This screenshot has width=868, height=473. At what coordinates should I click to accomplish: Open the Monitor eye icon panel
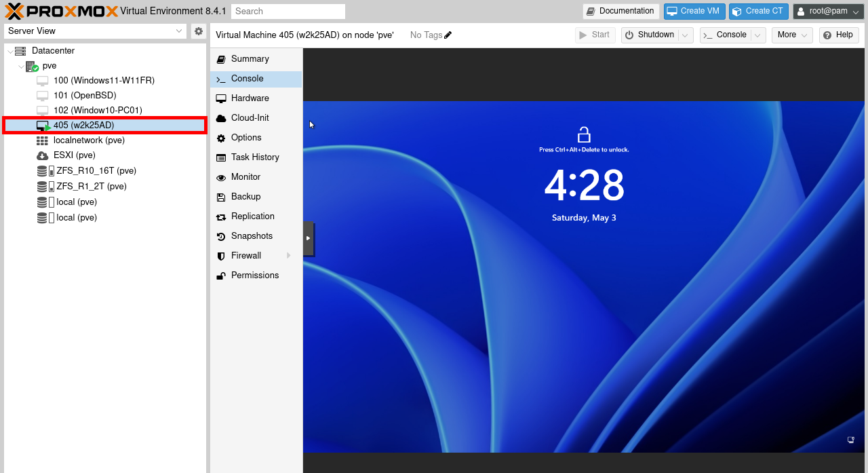pos(221,176)
